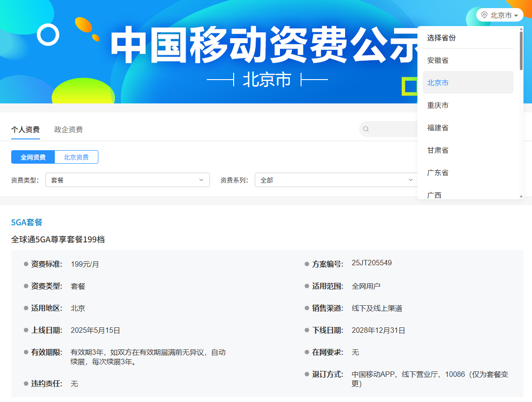Switch to 个人资费 tab
Screen dimensions: 532x402
point(25,130)
